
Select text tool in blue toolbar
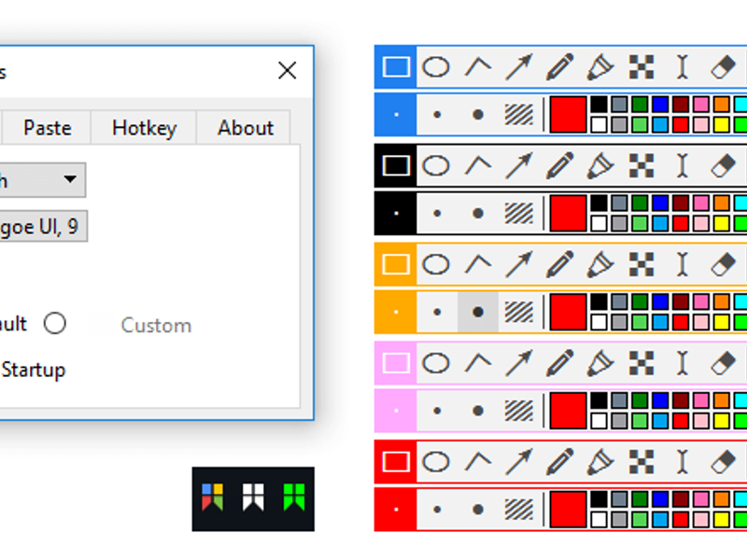pos(683,66)
